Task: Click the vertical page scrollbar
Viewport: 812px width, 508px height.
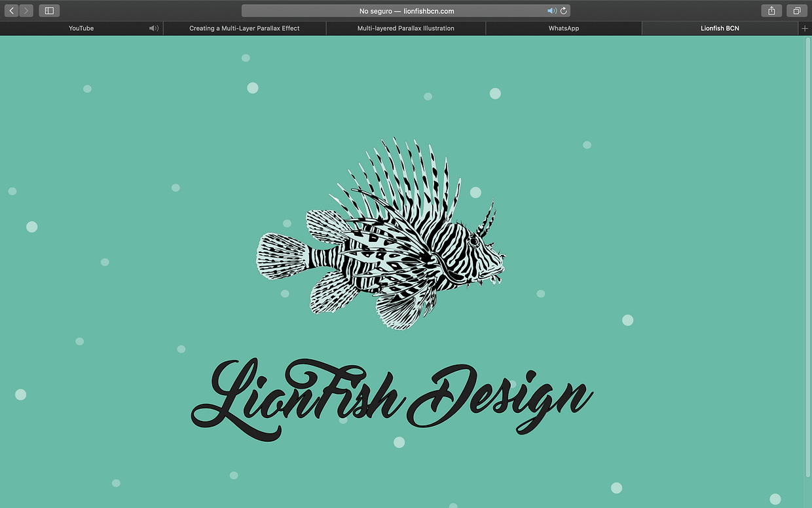Action: (x=807, y=256)
